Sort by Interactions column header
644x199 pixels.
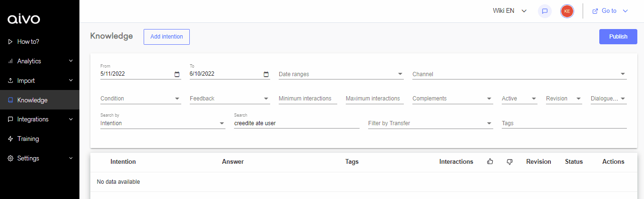coord(456,162)
